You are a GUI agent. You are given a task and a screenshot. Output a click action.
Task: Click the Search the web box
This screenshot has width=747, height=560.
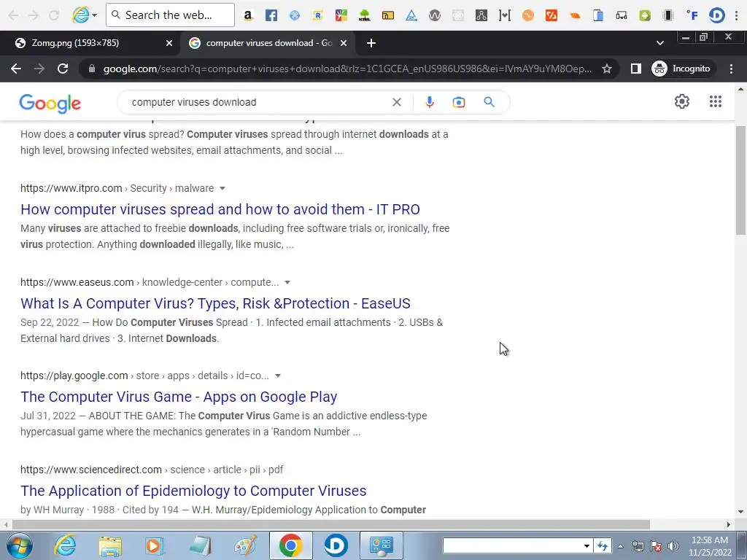click(170, 15)
